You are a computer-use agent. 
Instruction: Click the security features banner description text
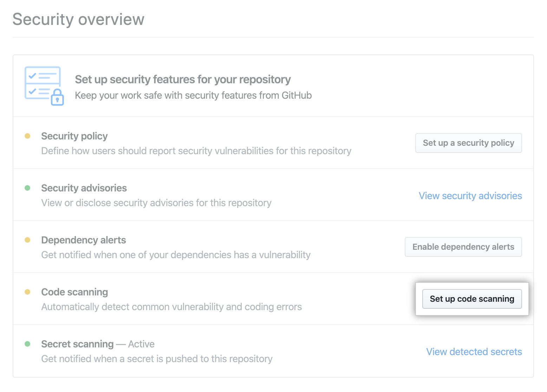pyautogui.click(x=193, y=95)
